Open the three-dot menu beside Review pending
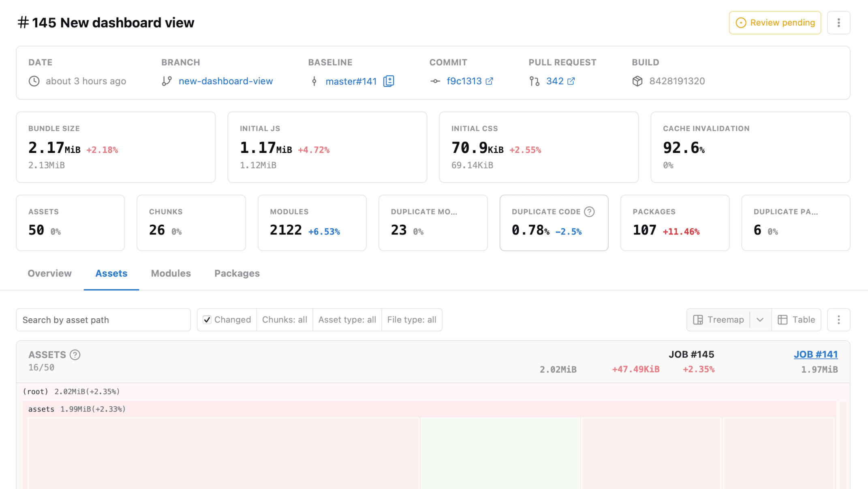 838,23
